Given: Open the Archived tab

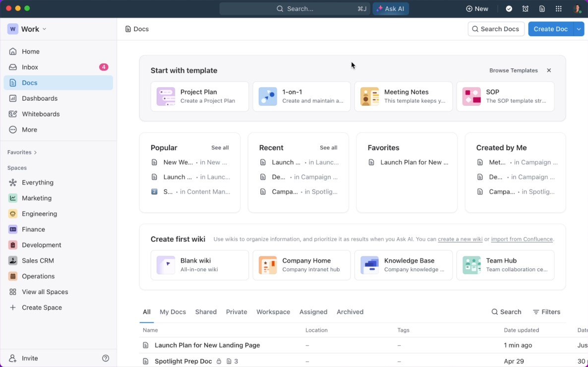Looking at the screenshot, I should pos(350,312).
